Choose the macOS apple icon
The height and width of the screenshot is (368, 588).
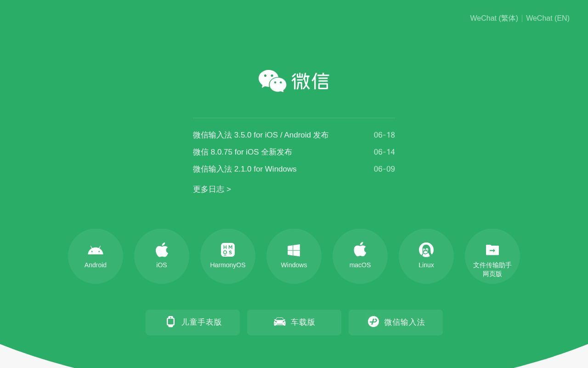pos(360,249)
